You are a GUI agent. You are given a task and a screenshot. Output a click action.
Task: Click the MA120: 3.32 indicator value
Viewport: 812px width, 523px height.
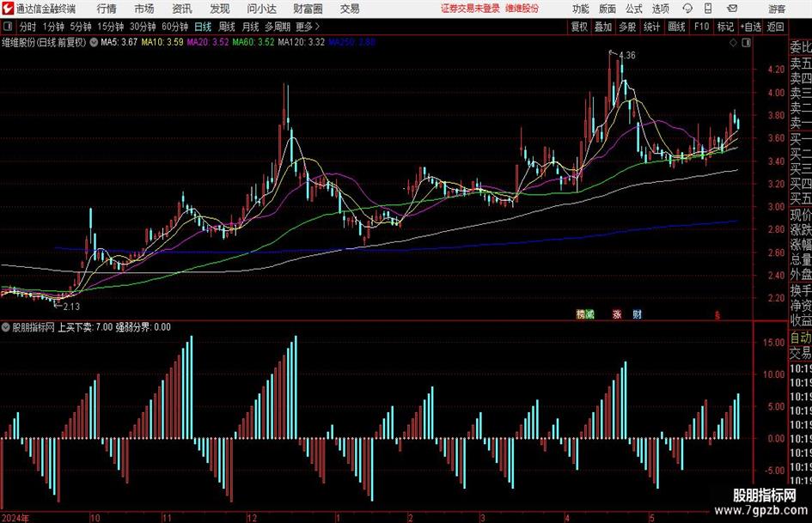[302, 42]
